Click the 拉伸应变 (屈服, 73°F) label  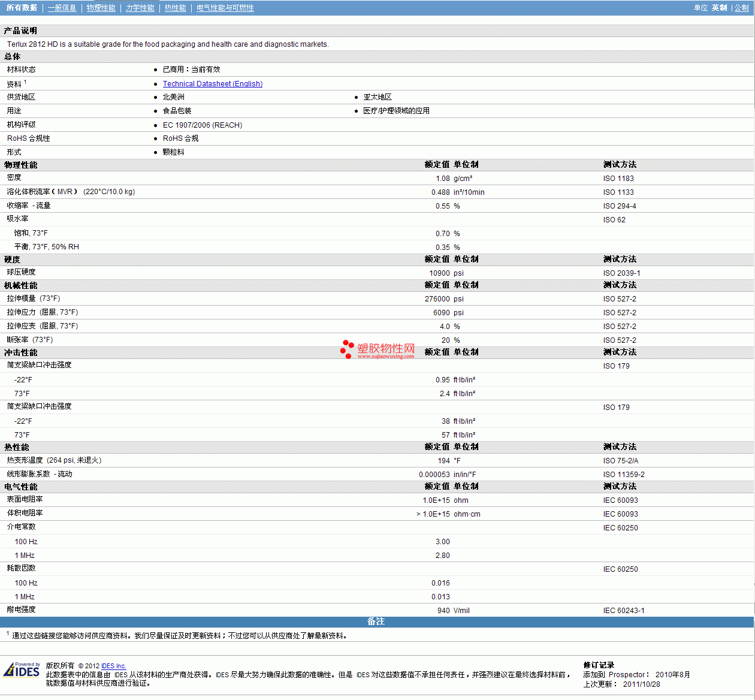point(43,326)
